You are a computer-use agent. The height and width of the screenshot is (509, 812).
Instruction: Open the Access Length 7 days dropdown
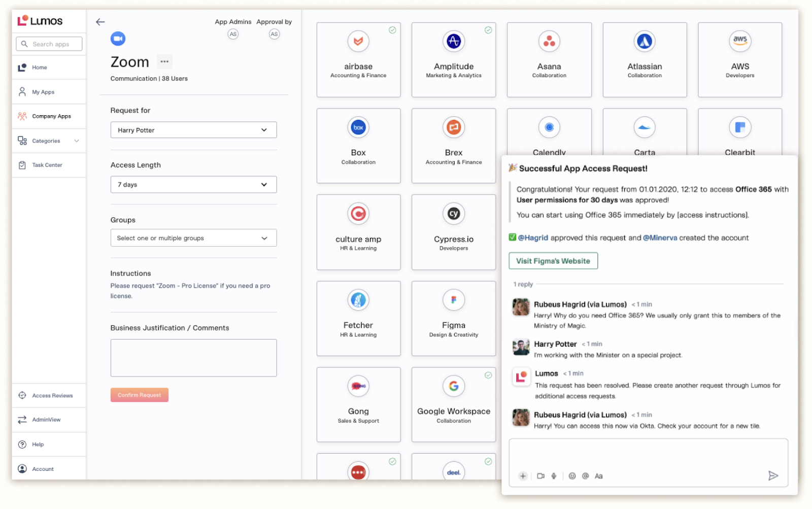193,185
